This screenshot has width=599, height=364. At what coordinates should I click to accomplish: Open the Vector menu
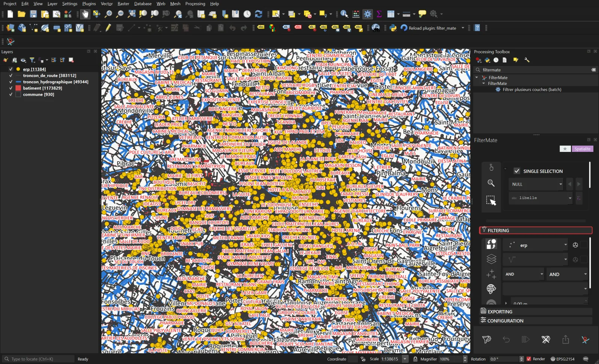click(107, 4)
